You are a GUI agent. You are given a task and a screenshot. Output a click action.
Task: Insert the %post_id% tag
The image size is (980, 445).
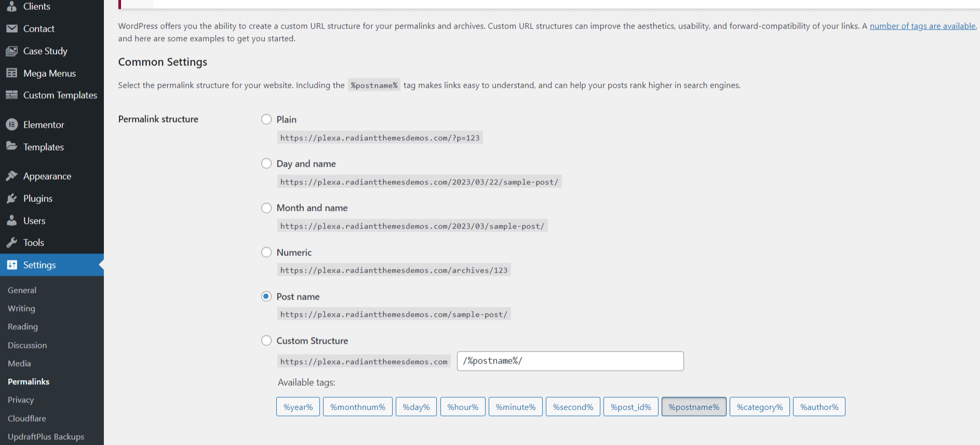pos(631,407)
